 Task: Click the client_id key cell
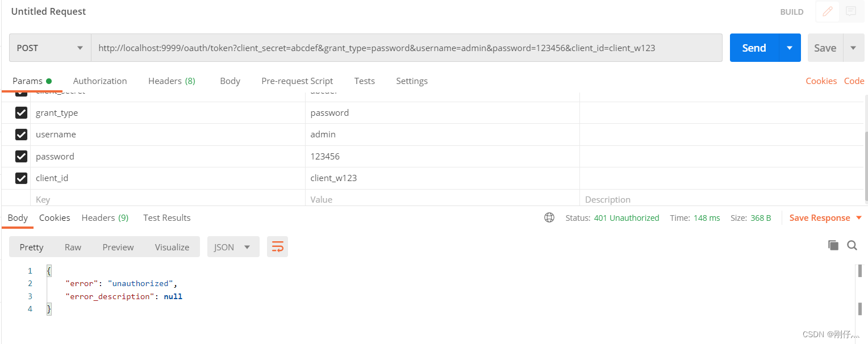[x=168, y=178]
